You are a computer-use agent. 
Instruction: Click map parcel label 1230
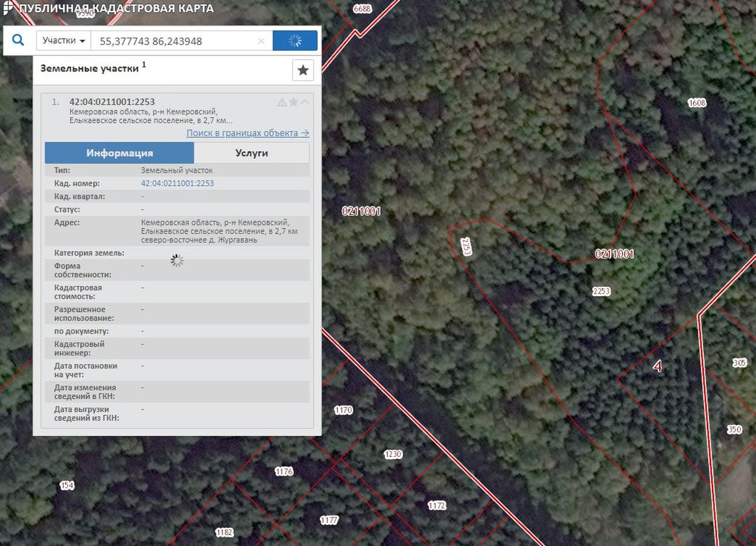pos(393,454)
